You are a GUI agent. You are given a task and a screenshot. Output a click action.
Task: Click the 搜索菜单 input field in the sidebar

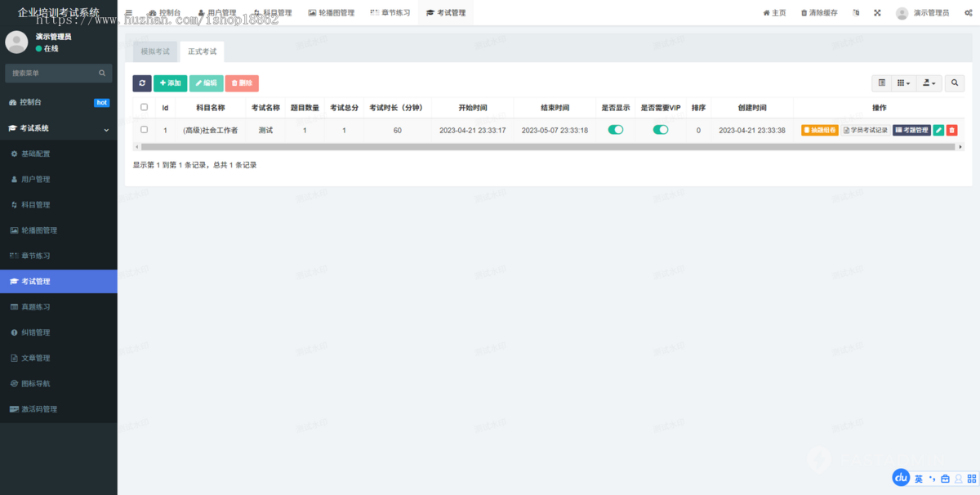pos(49,73)
